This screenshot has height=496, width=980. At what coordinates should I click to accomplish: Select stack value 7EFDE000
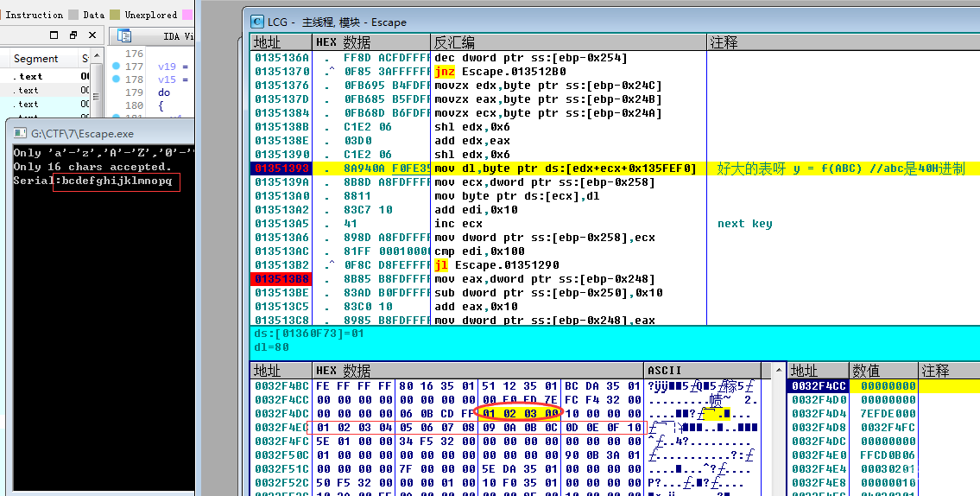pos(888,413)
